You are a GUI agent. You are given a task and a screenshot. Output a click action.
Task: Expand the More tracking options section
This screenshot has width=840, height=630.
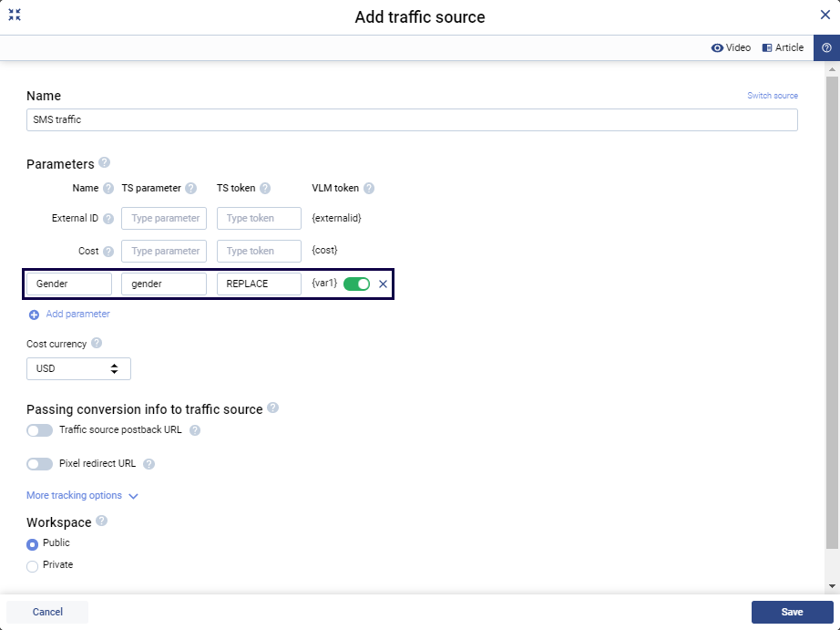point(82,495)
